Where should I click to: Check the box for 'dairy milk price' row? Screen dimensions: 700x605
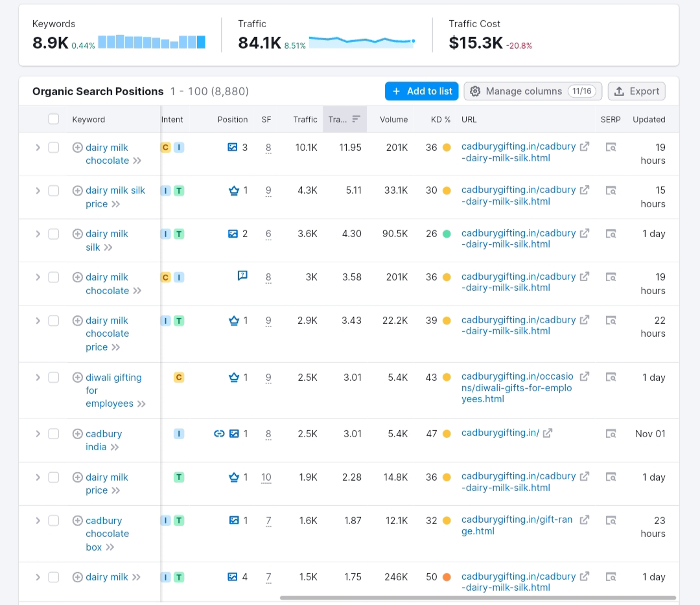tap(54, 477)
